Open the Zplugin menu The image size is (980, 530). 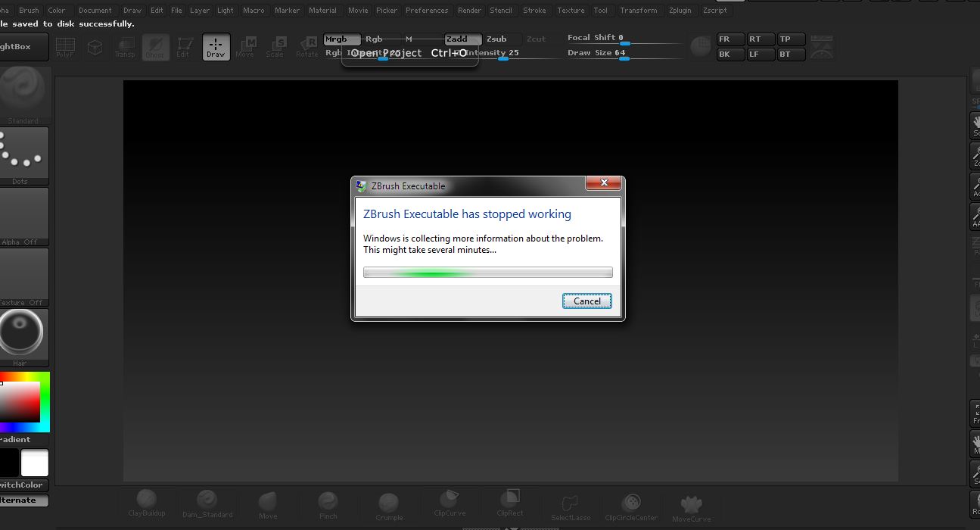(x=679, y=11)
